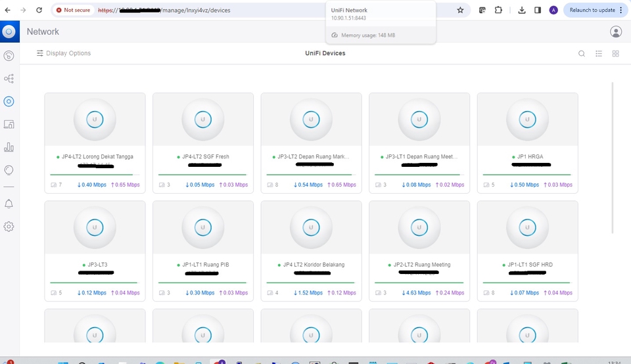Open the Alerts bell icon

[9, 204]
